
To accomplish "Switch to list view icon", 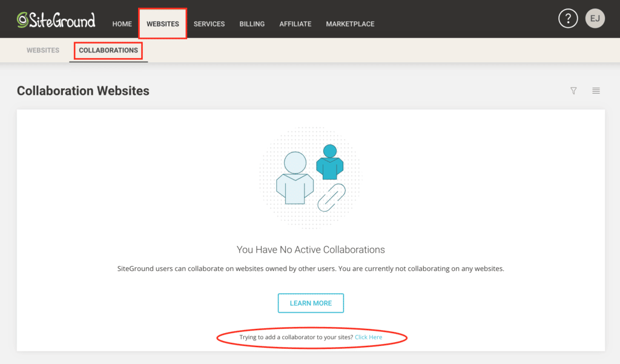I will [x=596, y=91].
